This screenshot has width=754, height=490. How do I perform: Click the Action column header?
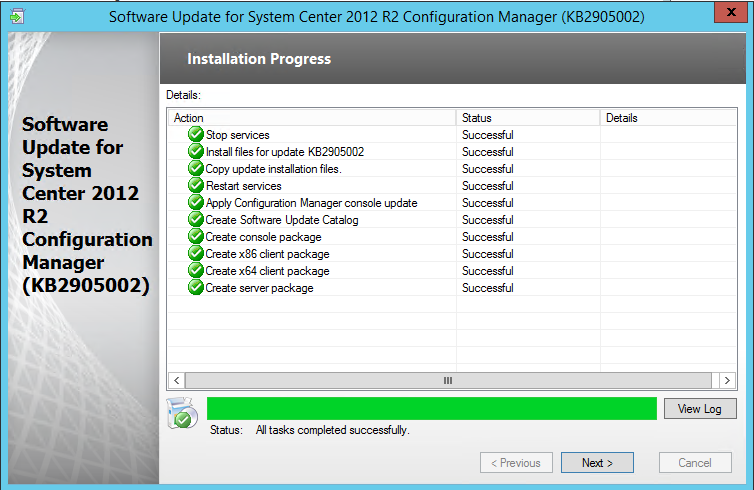coord(312,118)
